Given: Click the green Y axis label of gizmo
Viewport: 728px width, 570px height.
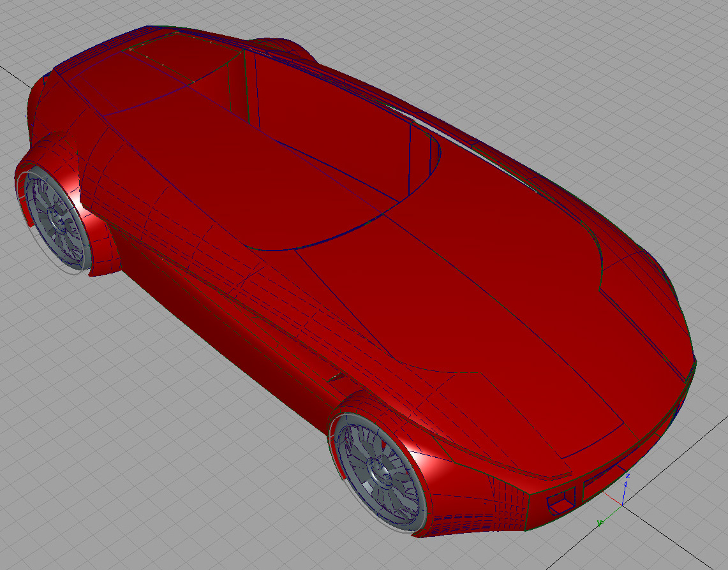Looking at the screenshot, I should point(600,523).
